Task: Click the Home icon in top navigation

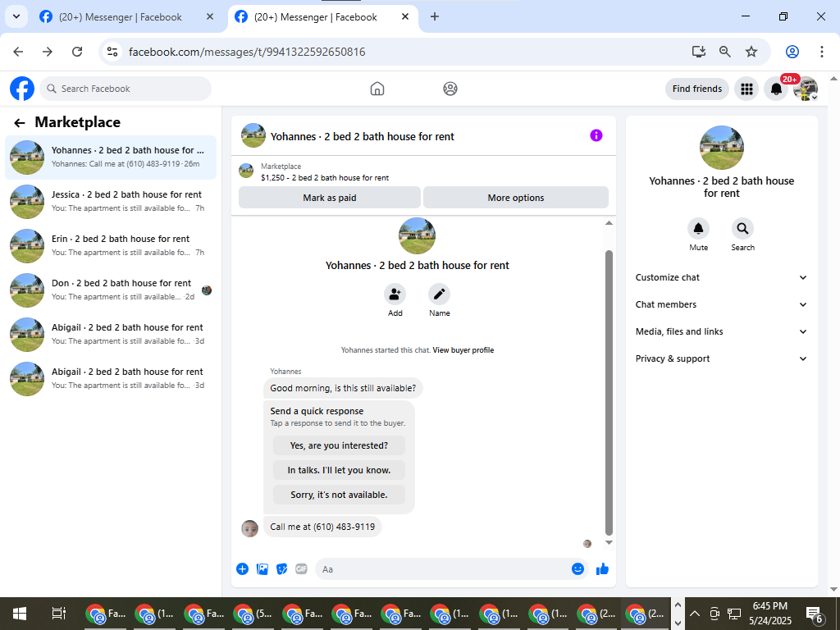Action: [377, 89]
